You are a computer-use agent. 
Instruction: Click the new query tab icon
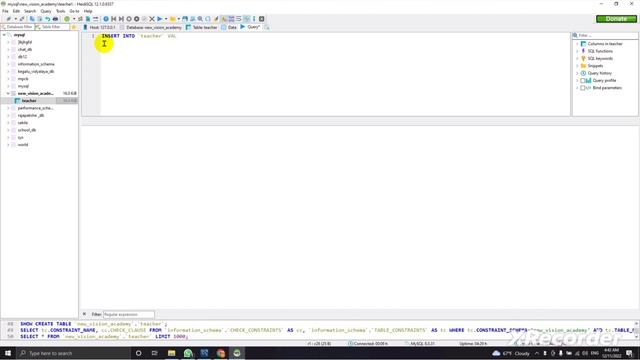click(267, 27)
